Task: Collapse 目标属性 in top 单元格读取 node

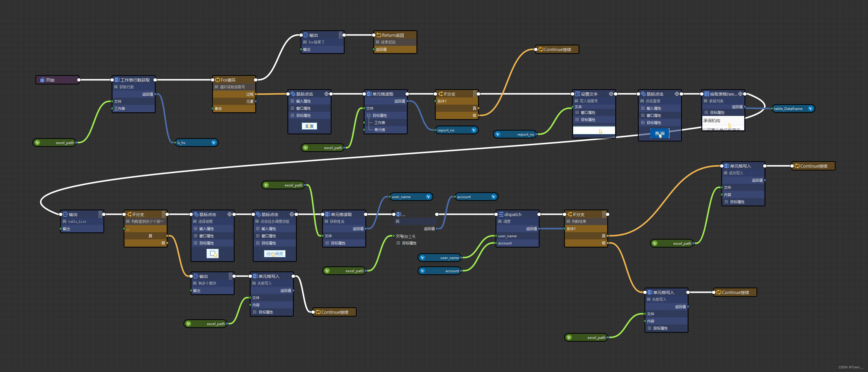Action: point(368,115)
